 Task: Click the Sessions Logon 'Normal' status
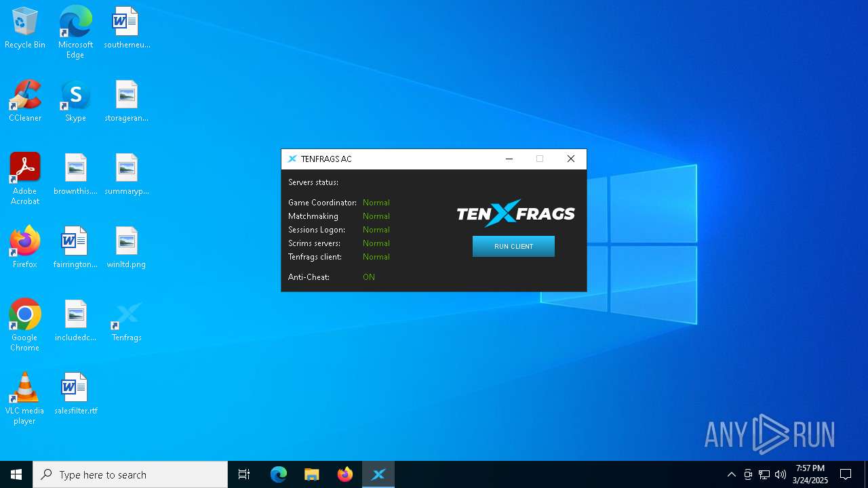pyautogui.click(x=376, y=230)
